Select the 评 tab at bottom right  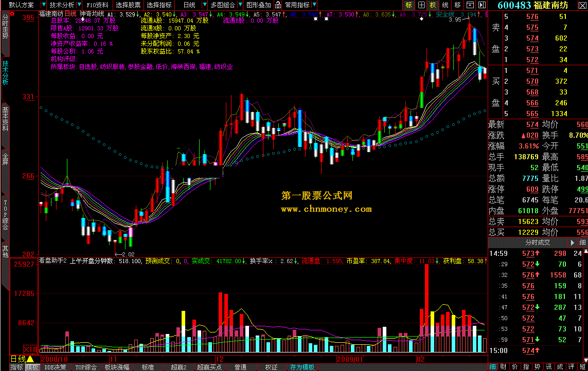click(571, 367)
